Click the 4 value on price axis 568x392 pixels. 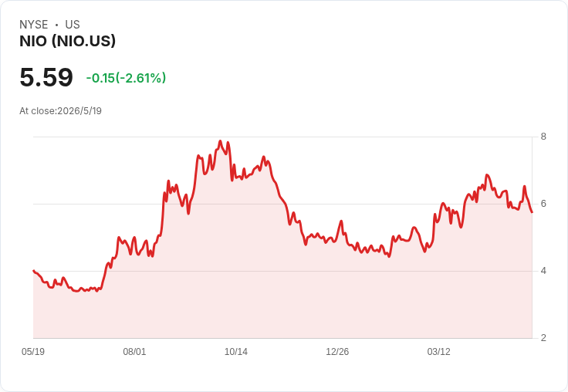pos(543,271)
